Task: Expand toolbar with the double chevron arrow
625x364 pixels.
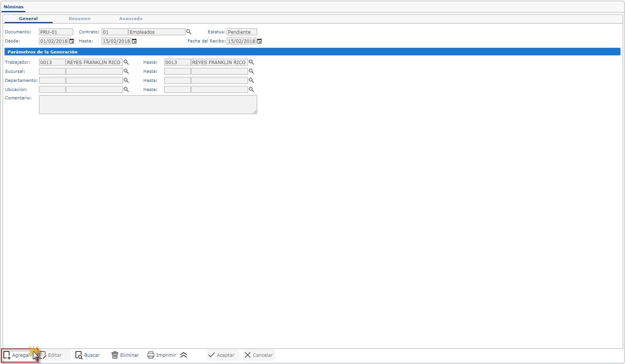Action: (184, 355)
